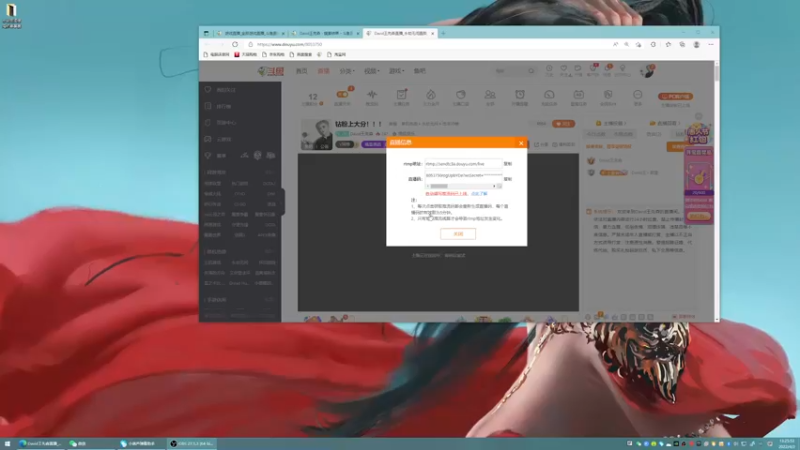Click the heart icon in left sidebar

click(208, 89)
